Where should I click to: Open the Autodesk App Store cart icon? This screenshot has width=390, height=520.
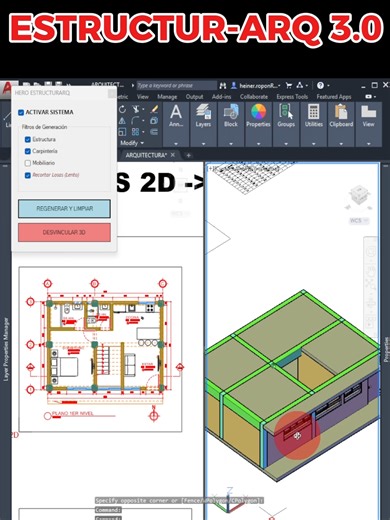289,86
